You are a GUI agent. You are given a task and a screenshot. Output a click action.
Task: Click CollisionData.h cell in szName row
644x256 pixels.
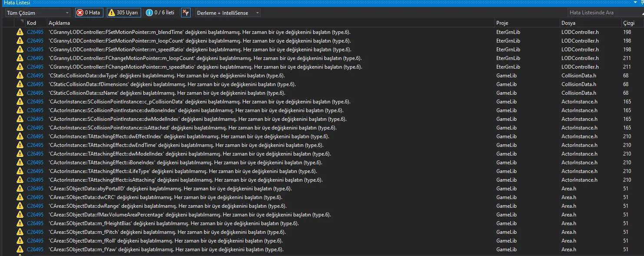pos(579,93)
